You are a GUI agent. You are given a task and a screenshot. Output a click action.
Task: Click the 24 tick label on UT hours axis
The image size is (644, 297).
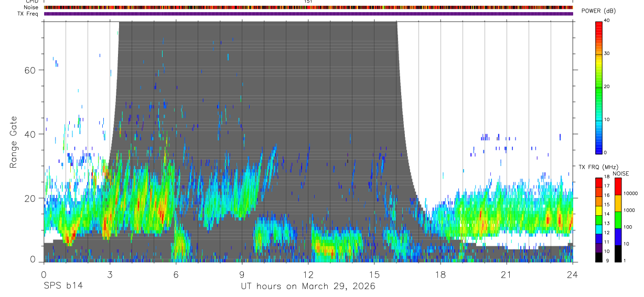pos(572,274)
